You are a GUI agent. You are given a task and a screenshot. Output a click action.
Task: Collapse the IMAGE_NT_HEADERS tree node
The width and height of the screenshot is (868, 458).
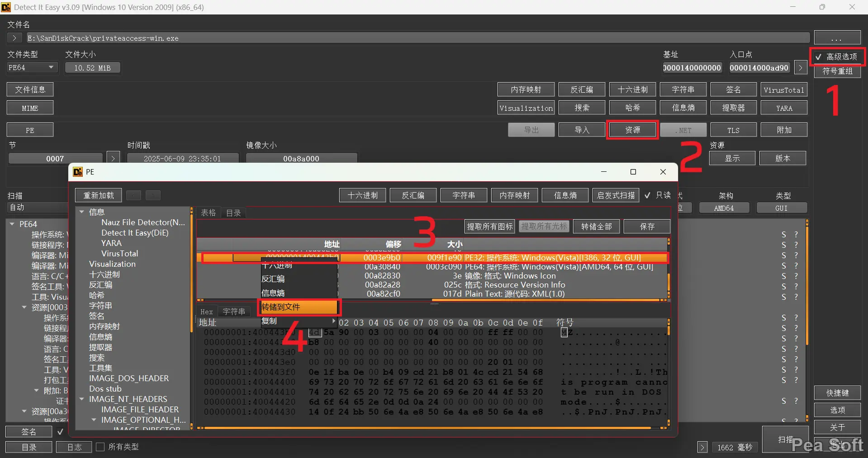[82, 399]
